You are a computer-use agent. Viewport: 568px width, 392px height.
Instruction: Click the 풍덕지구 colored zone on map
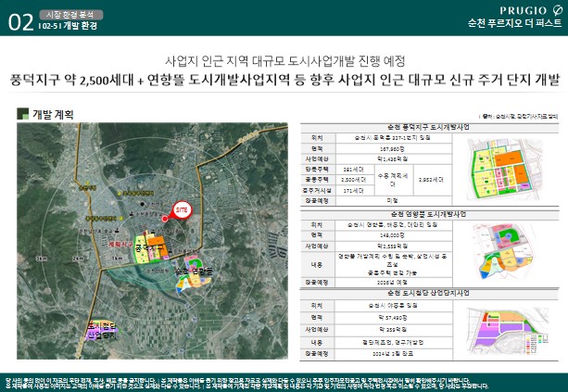pyautogui.click(x=151, y=249)
